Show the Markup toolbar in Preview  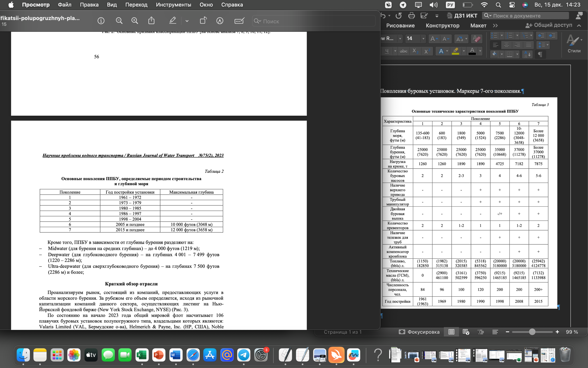pyautogui.click(x=220, y=21)
